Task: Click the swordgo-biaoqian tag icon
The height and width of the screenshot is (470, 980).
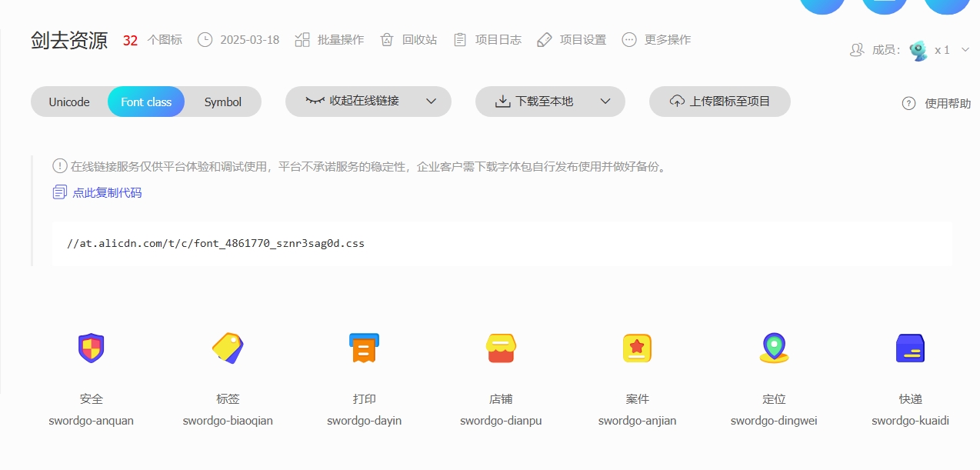Action: click(x=228, y=348)
